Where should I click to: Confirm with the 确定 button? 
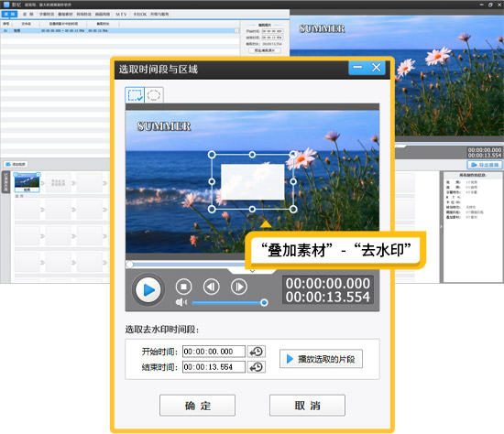click(197, 406)
